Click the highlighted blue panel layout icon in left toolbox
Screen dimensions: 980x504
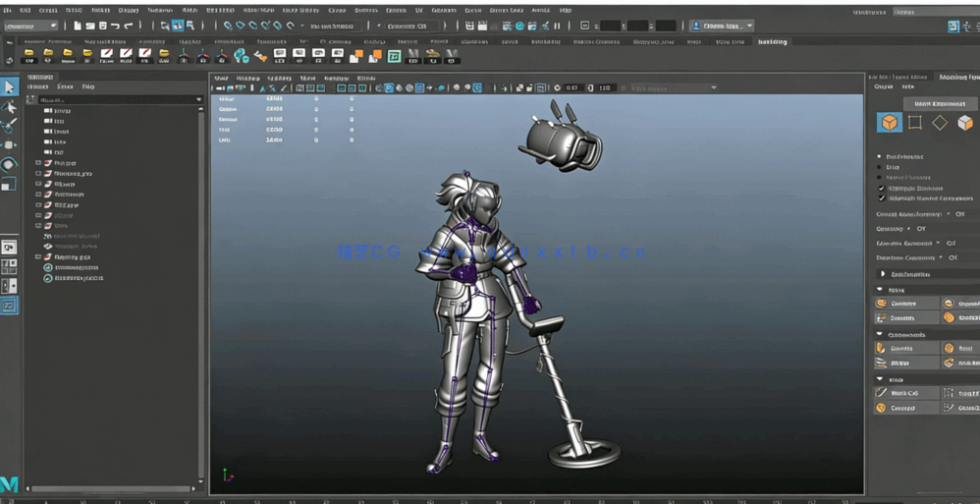point(9,306)
